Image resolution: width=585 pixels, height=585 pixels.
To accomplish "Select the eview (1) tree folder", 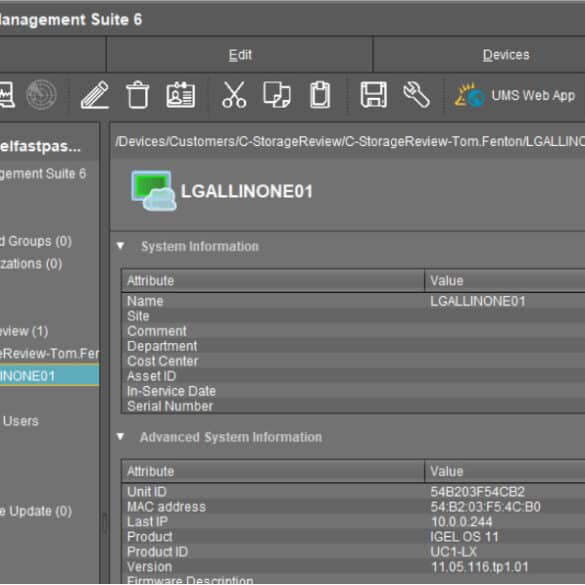I will [x=24, y=331].
